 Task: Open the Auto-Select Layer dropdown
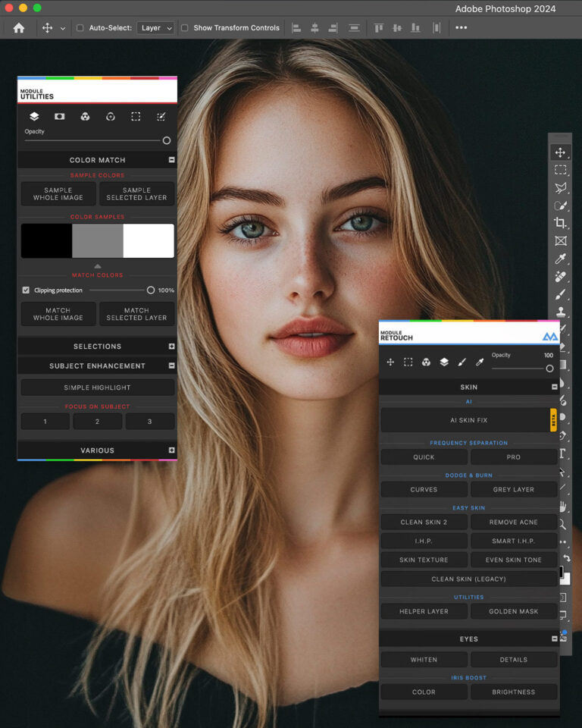[x=155, y=28]
